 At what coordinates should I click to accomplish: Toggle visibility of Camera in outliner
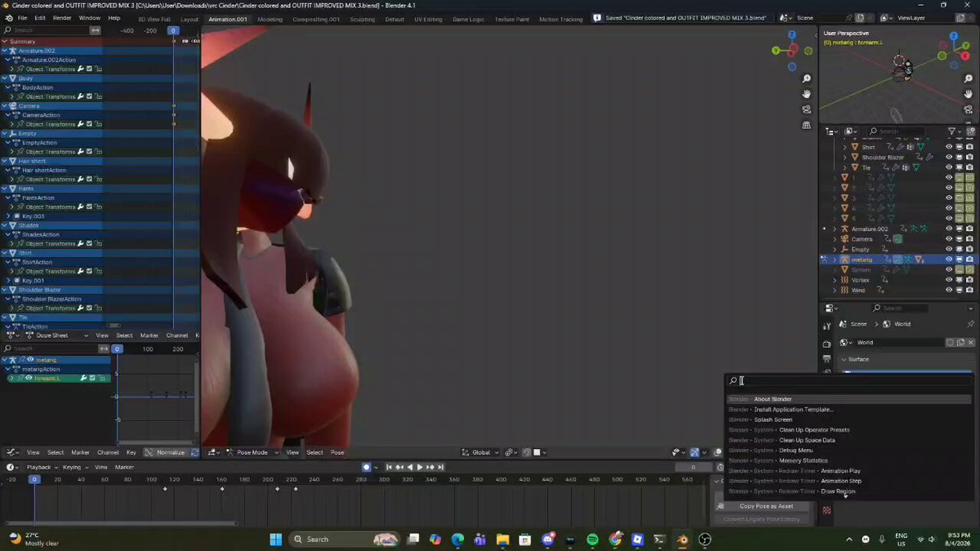(949, 239)
